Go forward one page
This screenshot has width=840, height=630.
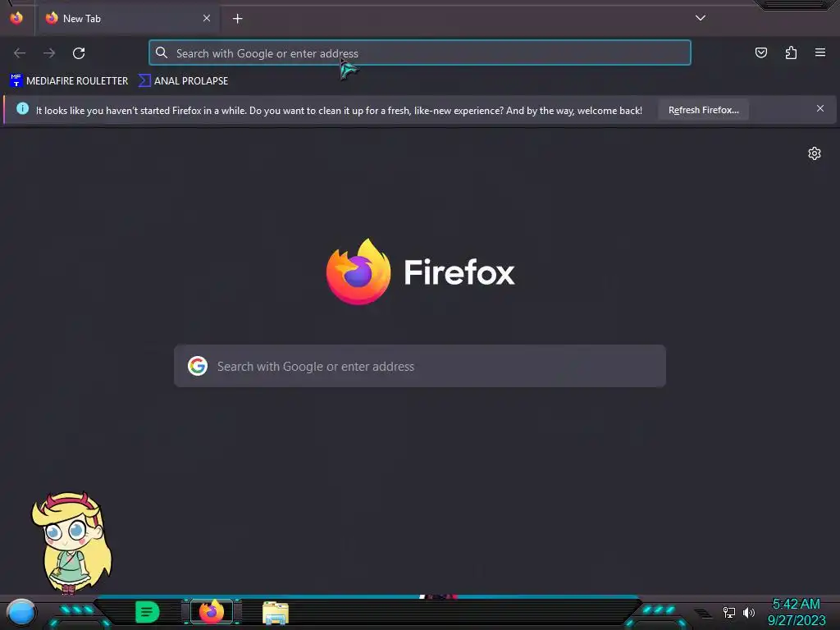click(49, 53)
